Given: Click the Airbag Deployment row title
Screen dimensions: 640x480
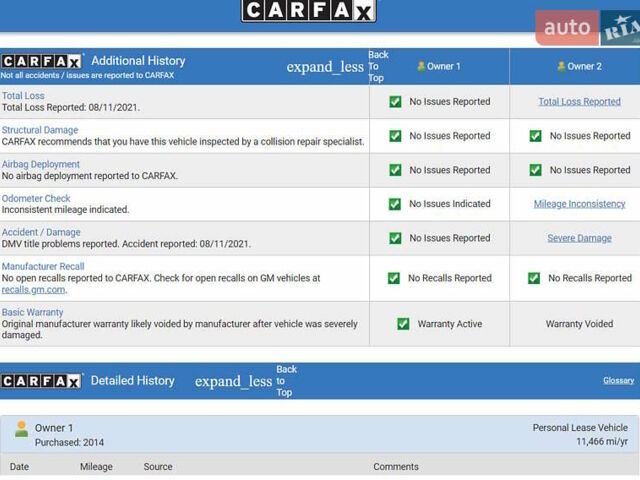Looking at the screenshot, I should coord(41,164).
